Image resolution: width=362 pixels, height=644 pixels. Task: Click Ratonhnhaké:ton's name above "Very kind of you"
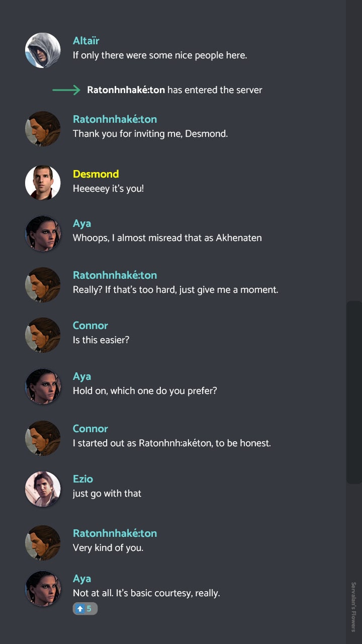click(115, 533)
